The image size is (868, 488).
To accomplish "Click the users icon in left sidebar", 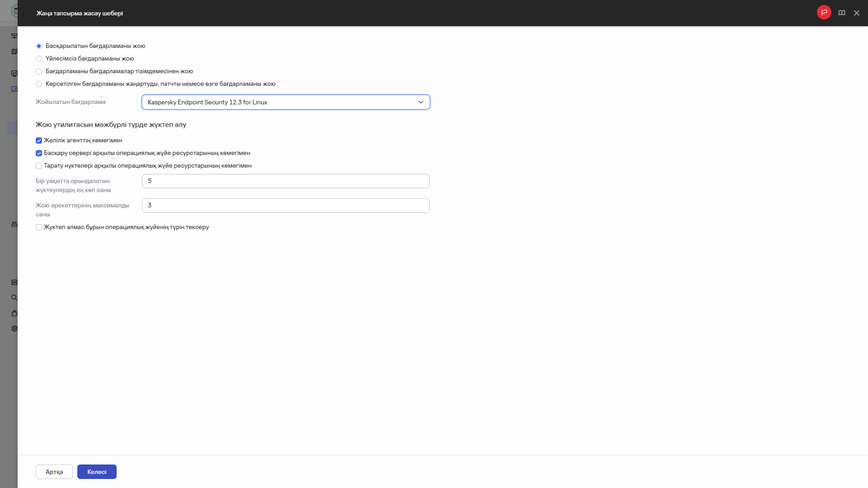I will coord(14,224).
